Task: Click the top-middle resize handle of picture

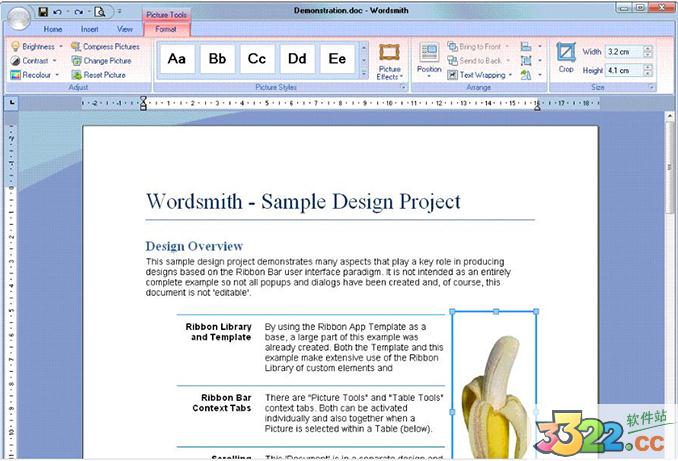Action: pos(496,311)
